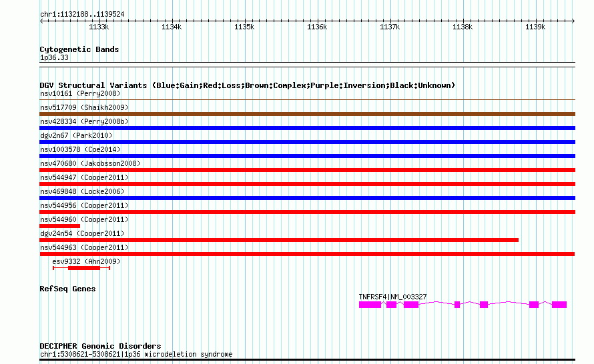The image size is (594, 364).
Task: Select the esv9332 (Ahn2009) variant glyph
Action: pos(81,268)
